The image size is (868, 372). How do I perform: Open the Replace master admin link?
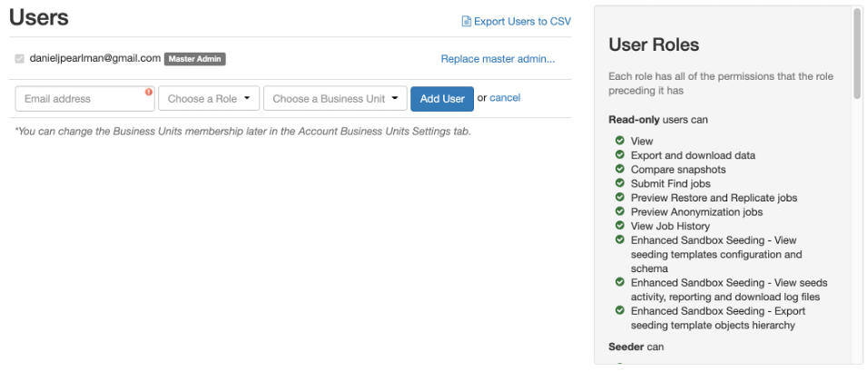(498, 59)
